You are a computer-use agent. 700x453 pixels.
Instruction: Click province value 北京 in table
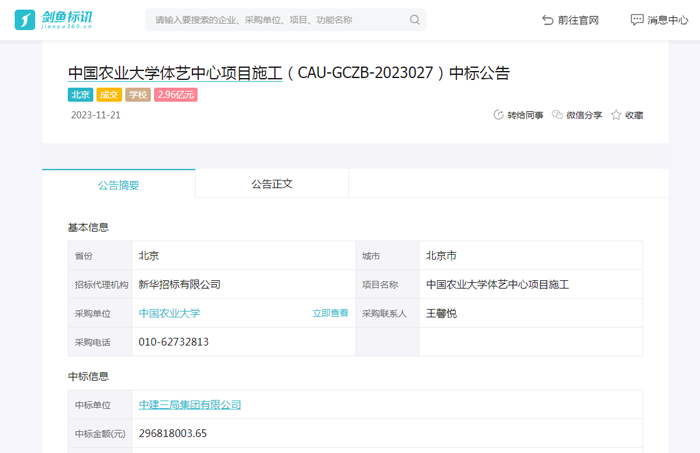pyautogui.click(x=149, y=256)
